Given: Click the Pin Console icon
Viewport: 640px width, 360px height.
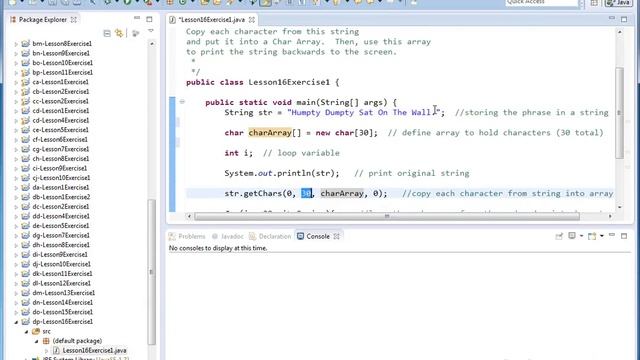Looking at the screenshot, I should pos(559,236).
